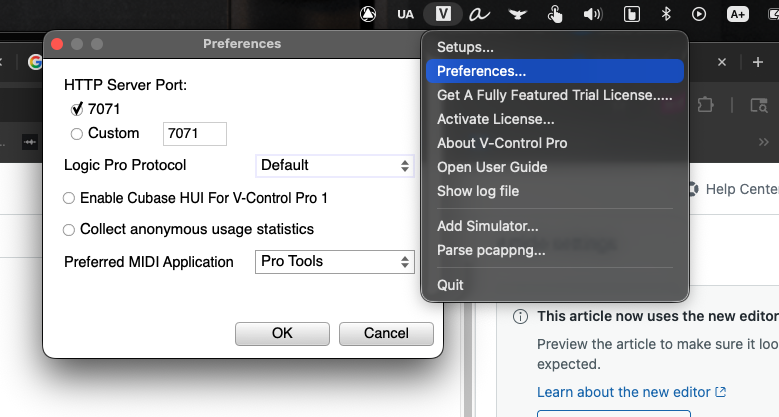The height and width of the screenshot is (417, 779).
Task: Choose Add Simulator... from the menu
Action: [x=487, y=226]
